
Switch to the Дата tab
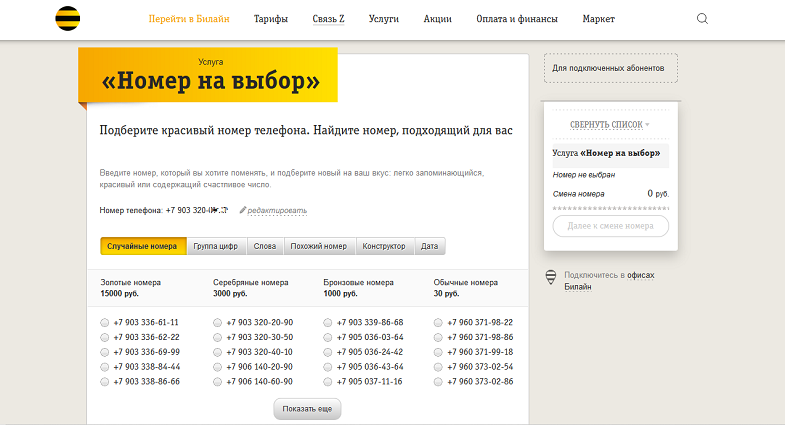pyautogui.click(x=430, y=246)
